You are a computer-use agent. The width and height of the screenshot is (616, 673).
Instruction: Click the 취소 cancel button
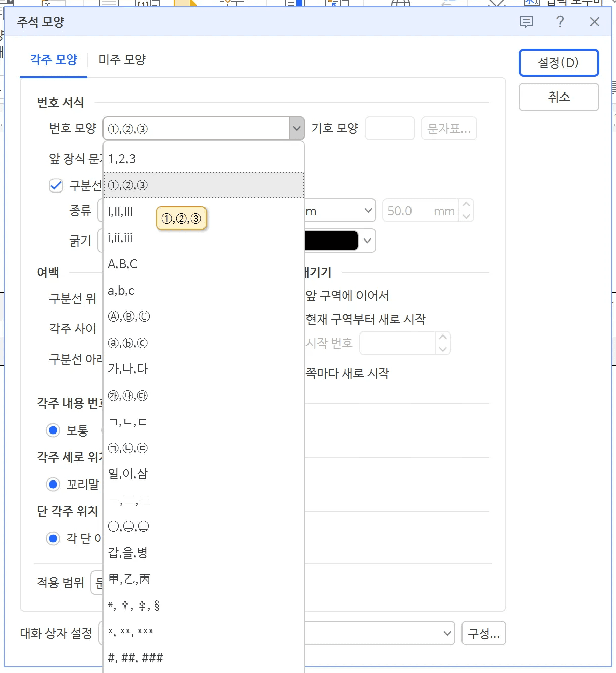tap(558, 97)
